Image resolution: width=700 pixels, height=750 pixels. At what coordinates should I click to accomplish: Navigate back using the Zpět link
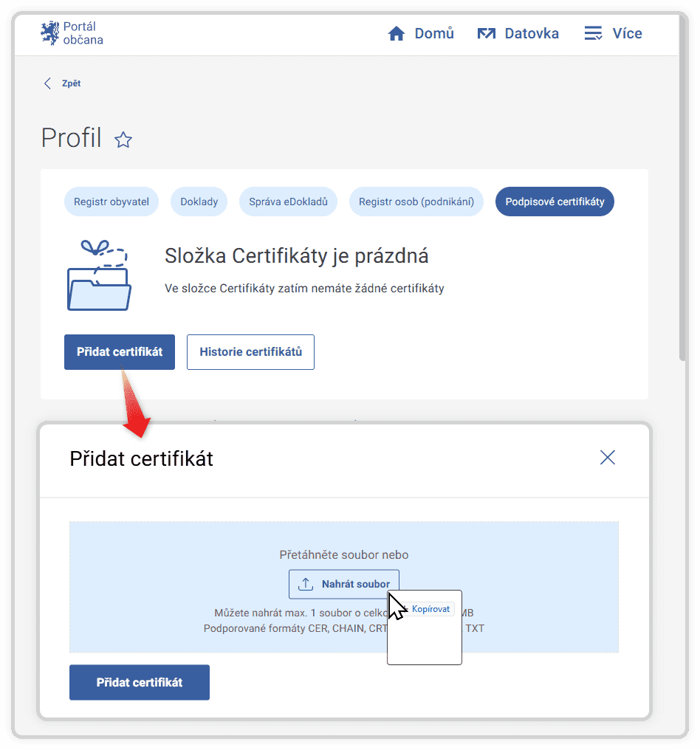[x=63, y=83]
